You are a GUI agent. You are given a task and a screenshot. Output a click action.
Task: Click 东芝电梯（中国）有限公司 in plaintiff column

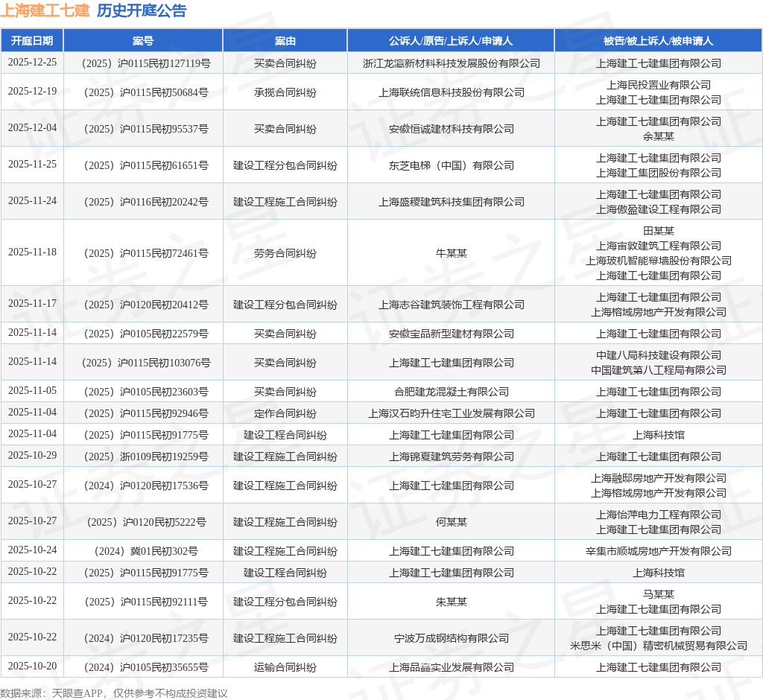point(450,165)
